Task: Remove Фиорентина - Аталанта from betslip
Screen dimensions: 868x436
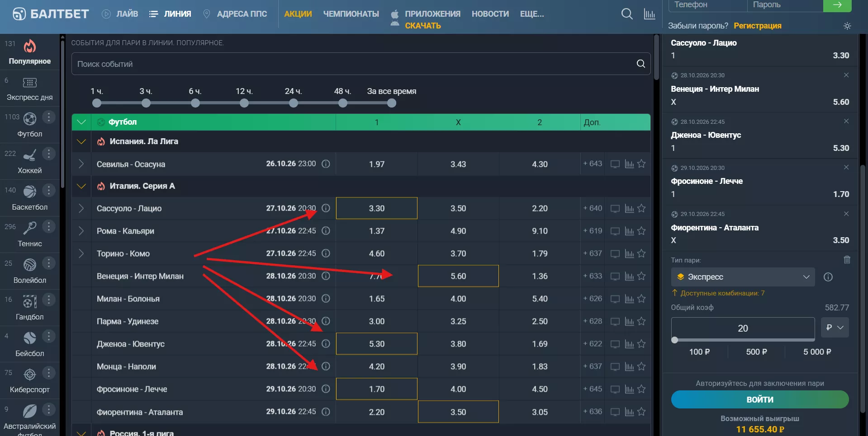Action: pyautogui.click(x=846, y=214)
